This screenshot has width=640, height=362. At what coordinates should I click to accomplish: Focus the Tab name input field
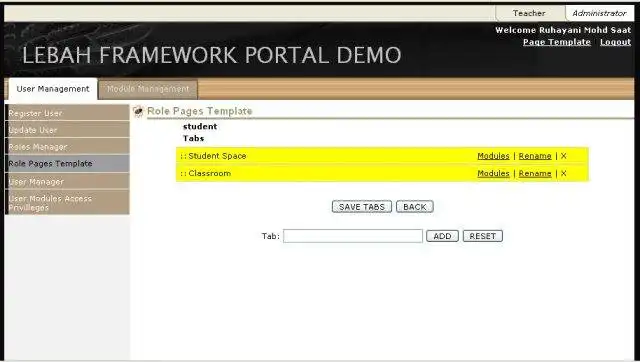click(353, 236)
